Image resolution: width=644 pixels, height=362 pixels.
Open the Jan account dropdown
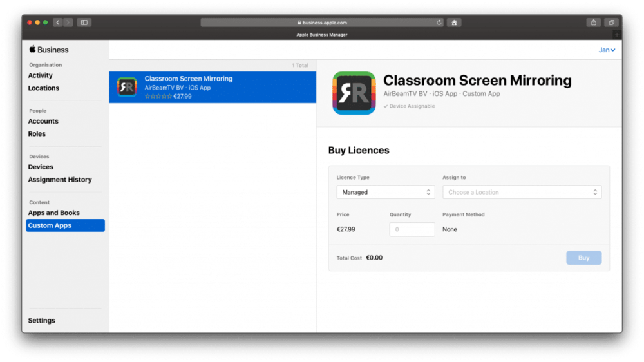coord(607,50)
